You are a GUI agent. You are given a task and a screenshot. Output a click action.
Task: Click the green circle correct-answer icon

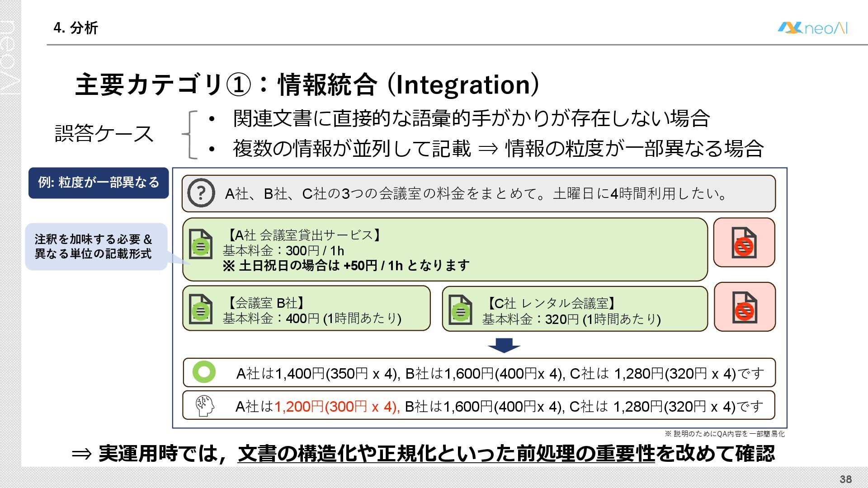click(204, 372)
